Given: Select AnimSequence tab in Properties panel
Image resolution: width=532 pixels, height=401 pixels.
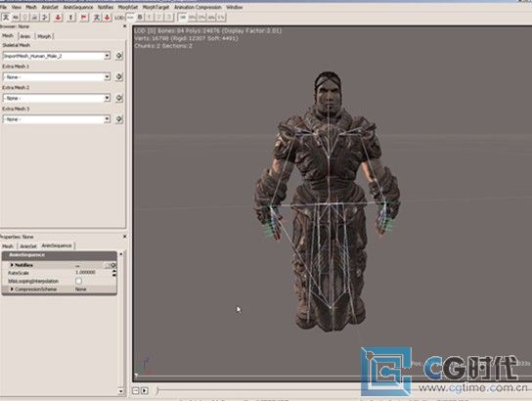Looking at the screenshot, I should click(x=57, y=245).
